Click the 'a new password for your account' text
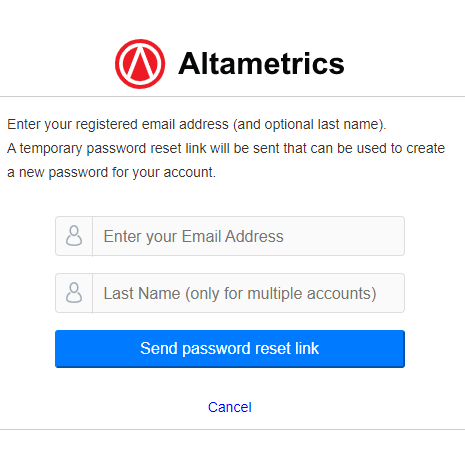465x467 pixels. point(111,173)
